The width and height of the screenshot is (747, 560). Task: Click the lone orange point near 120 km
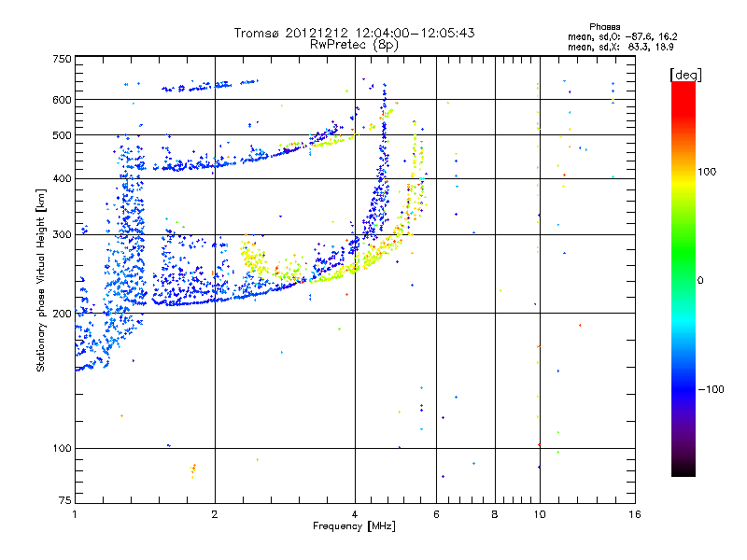coord(122,415)
